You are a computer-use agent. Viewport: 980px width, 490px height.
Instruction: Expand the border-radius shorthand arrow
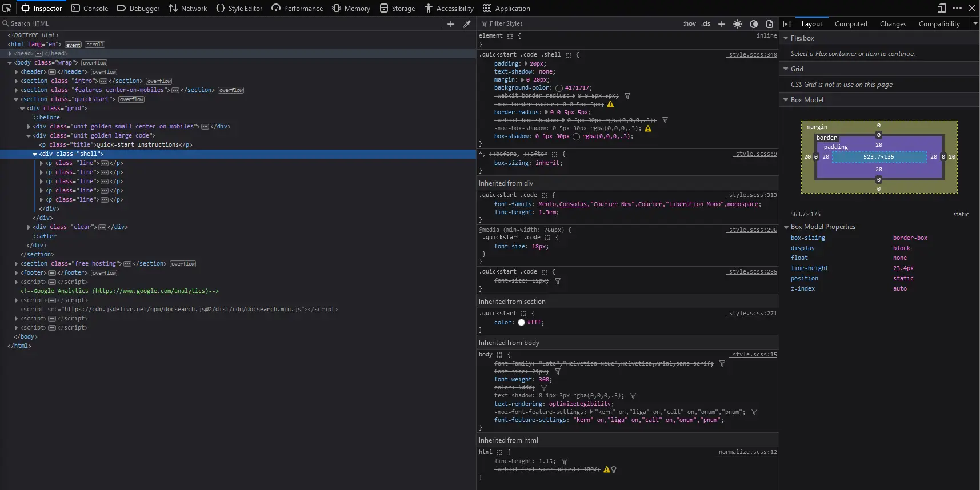click(546, 113)
